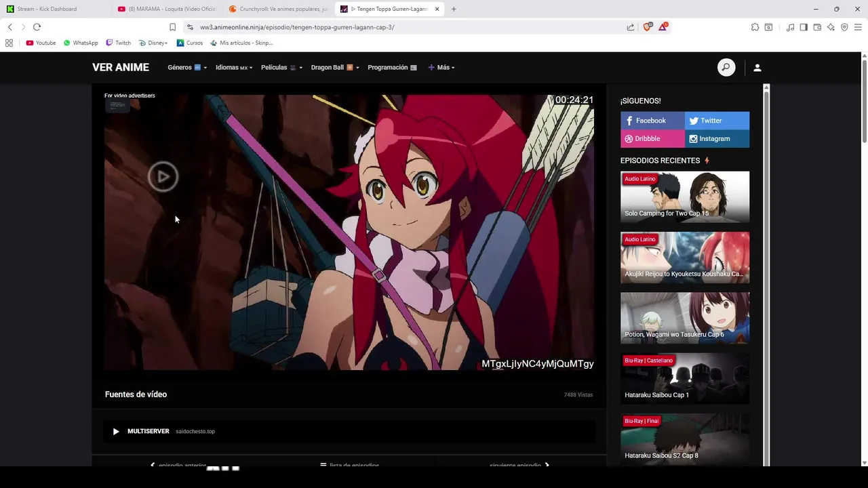
Task: Click the EPISODIOS RECIENTES heading
Action: point(660,161)
